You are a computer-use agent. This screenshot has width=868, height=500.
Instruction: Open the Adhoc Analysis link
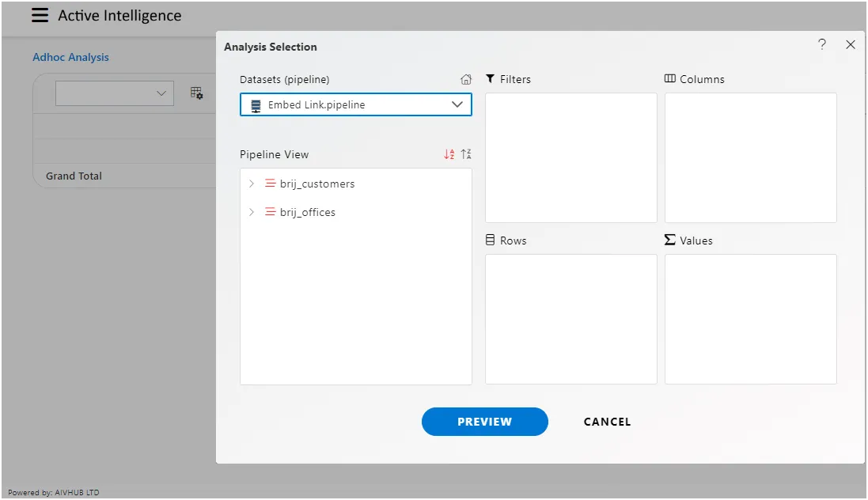pyautogui.click(x=71, y=58)
